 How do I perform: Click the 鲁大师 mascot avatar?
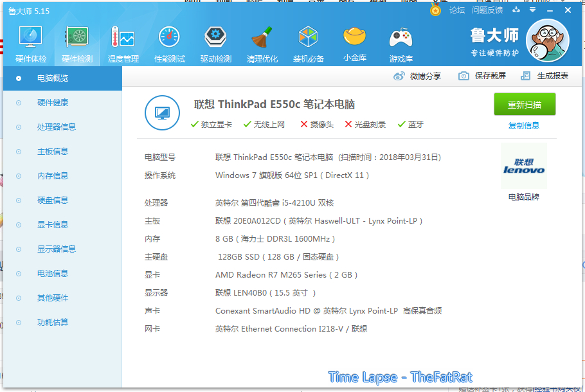point(547,40)
